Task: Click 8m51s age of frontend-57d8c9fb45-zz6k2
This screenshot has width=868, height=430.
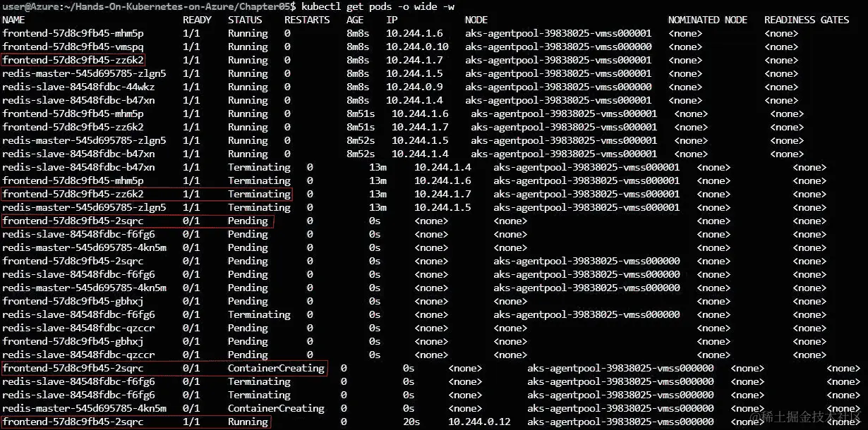Action: point(361,127)
